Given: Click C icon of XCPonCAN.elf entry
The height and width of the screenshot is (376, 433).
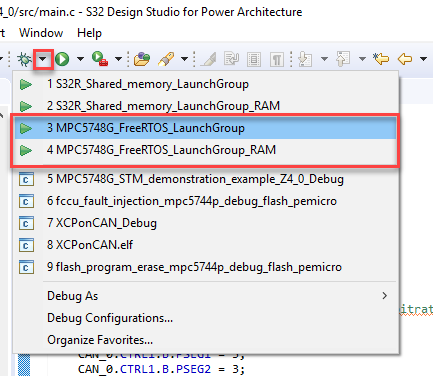Looking at the screenshot, I should pos(26,245).
